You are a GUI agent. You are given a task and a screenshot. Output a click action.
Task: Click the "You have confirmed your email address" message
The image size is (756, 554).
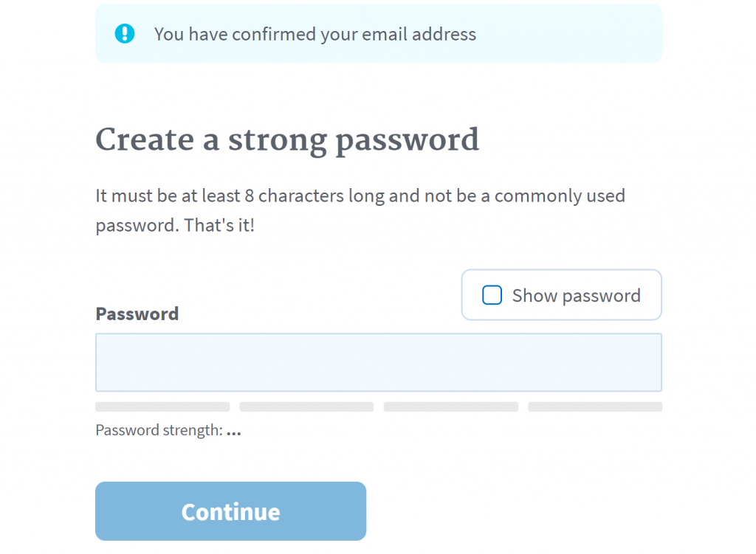(x=315, y=34)
